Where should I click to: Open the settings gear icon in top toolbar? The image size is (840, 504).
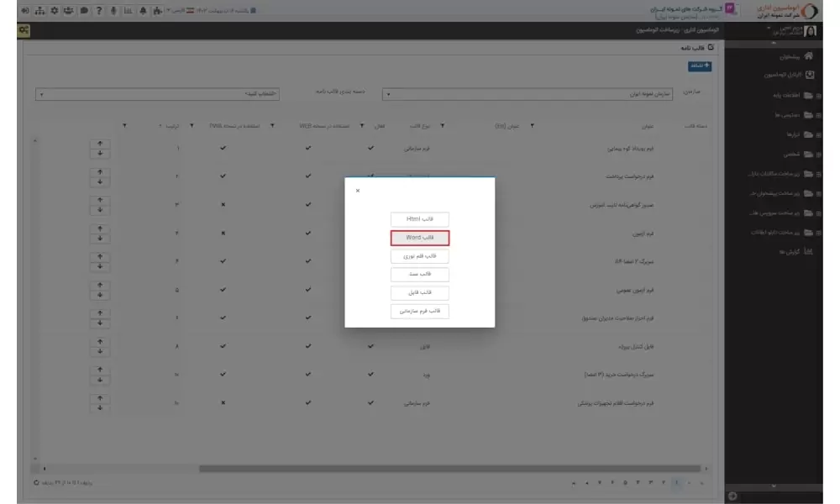click(x=55, y=11)
